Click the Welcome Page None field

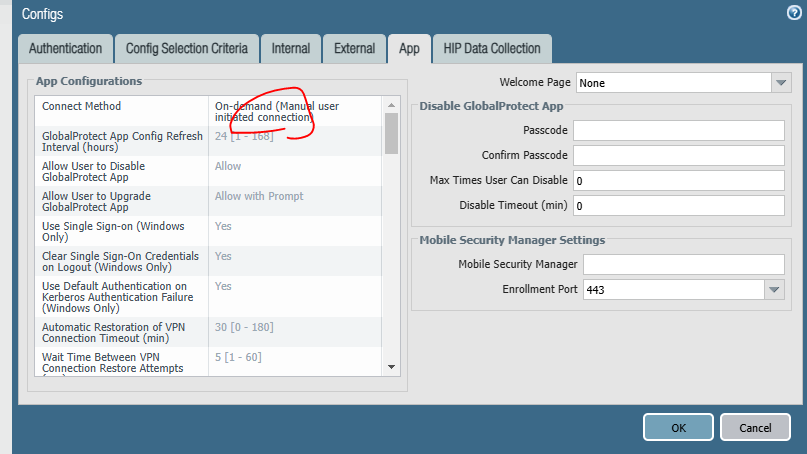[674, 83]
